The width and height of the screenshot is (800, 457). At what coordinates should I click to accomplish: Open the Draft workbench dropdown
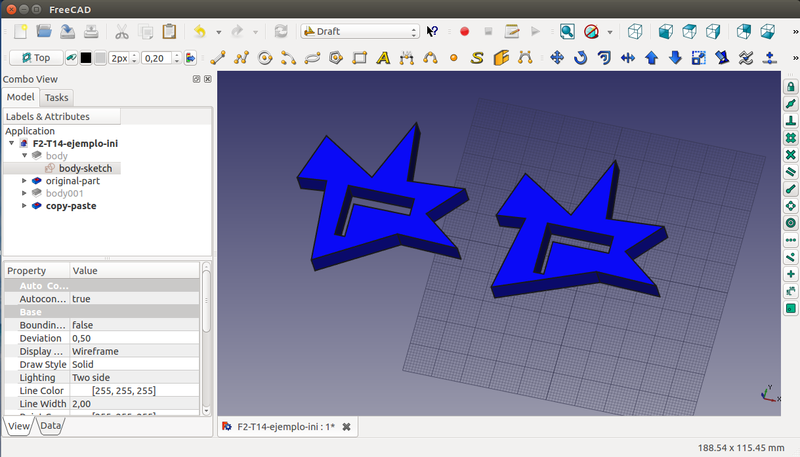click(360, 32)
